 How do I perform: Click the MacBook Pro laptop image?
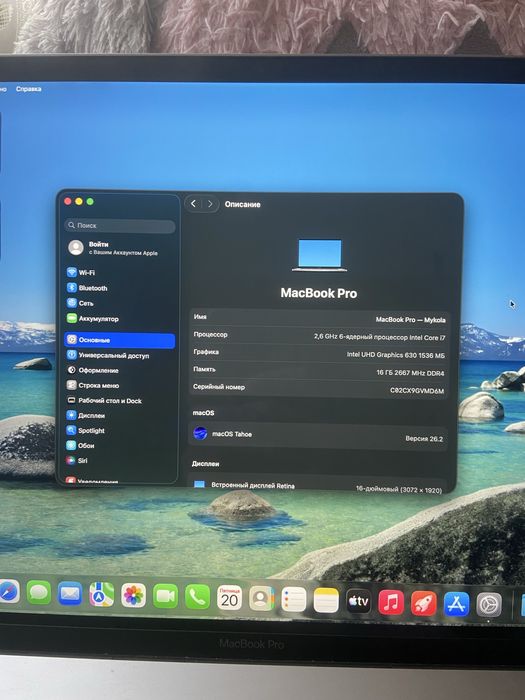(x=320, y=255)
